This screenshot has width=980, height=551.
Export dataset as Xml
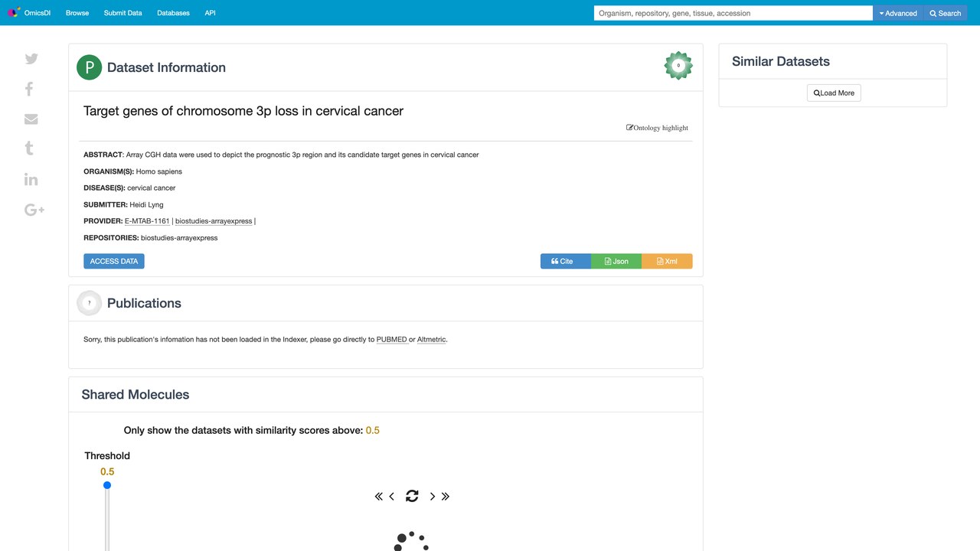667,261
